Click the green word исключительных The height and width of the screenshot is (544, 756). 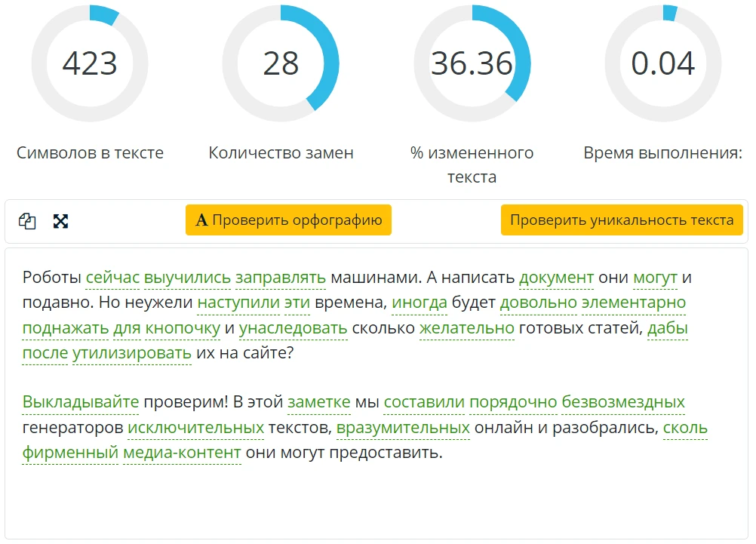tap(195, 427)
